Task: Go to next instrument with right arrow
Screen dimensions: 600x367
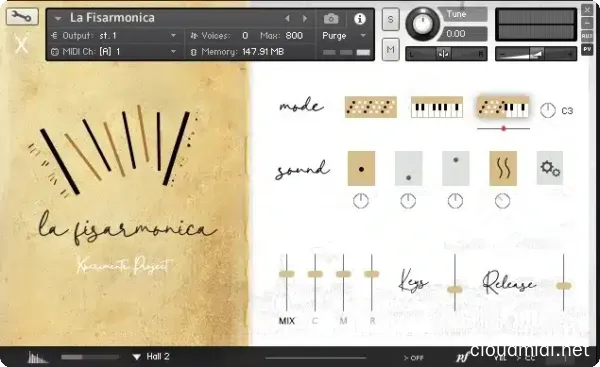Action: 305,18
